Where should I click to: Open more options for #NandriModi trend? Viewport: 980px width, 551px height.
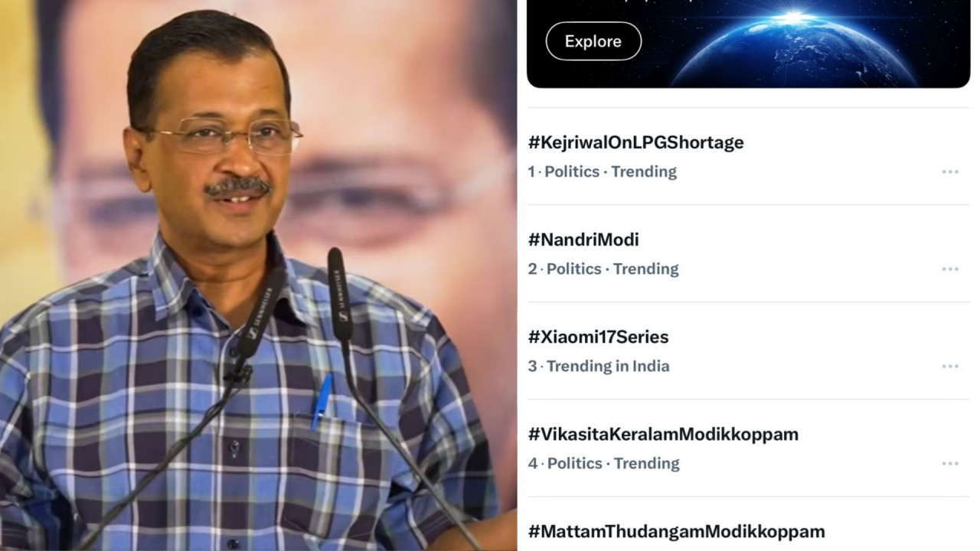pyautogui.click(x=950, y=269)
